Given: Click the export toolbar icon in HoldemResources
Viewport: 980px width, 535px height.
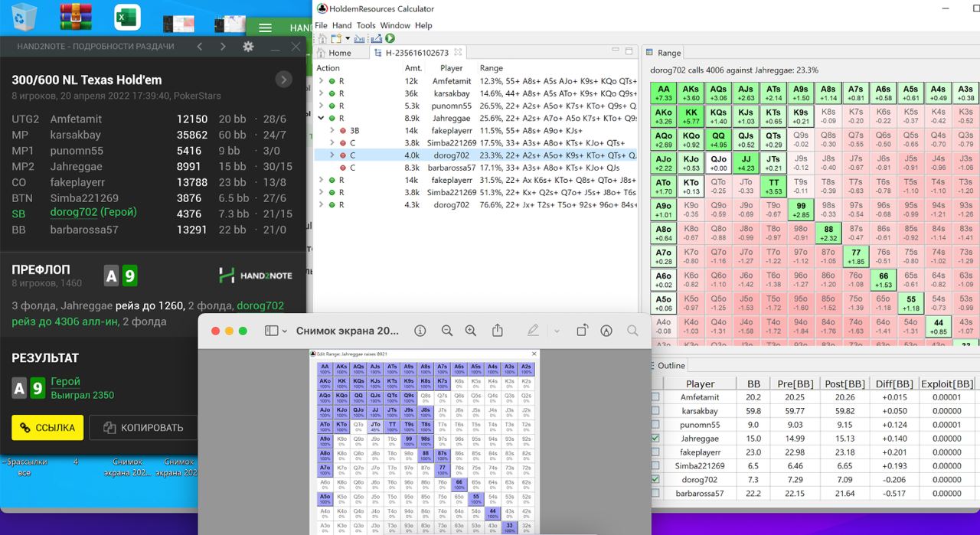Looking at the screenshot, I should coord(377,38).
